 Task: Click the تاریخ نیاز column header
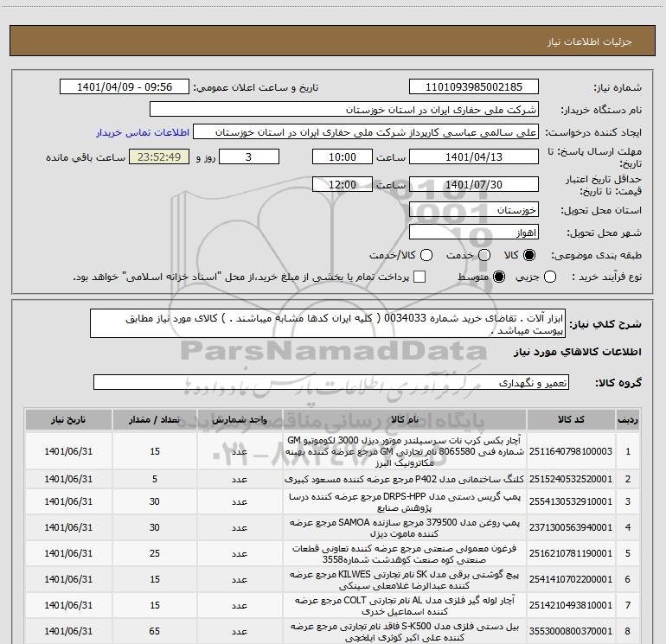tap(68, 419)
